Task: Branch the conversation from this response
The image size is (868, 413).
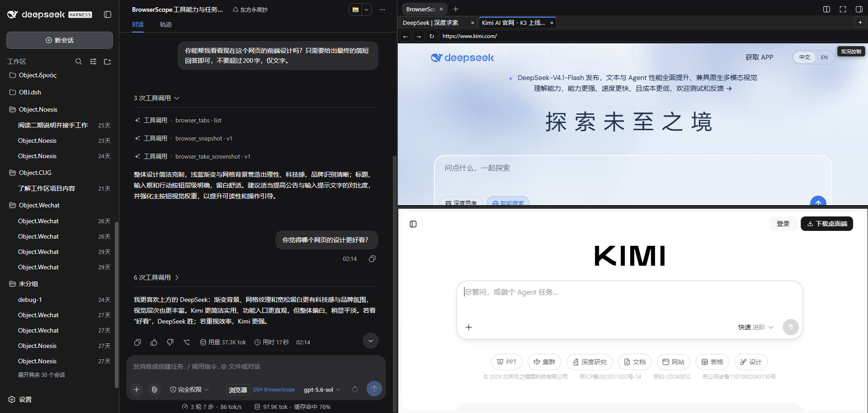Action: coord(187,343)
